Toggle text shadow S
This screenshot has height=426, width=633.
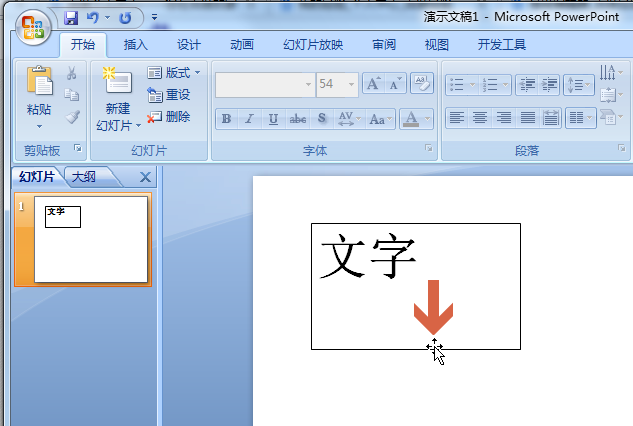point(322,119)
